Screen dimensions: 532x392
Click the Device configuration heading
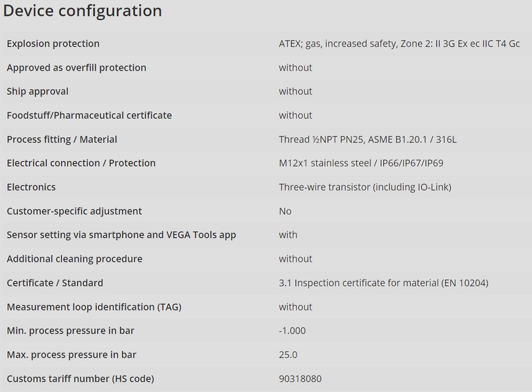[83, 11]
